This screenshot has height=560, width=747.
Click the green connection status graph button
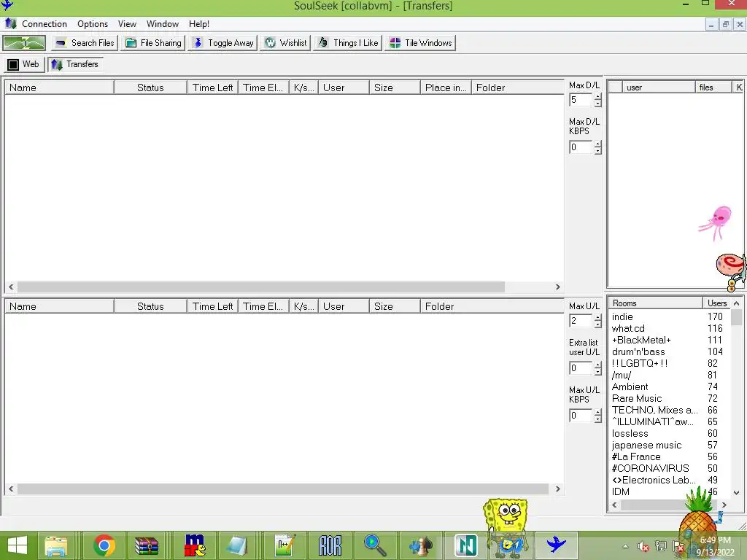click(24, 43)
